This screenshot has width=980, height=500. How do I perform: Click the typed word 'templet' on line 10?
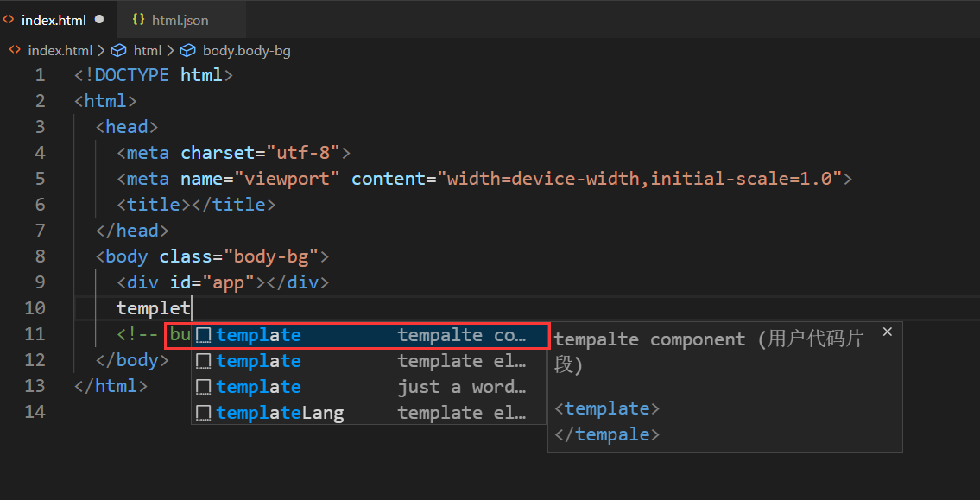tap(154, 308)
